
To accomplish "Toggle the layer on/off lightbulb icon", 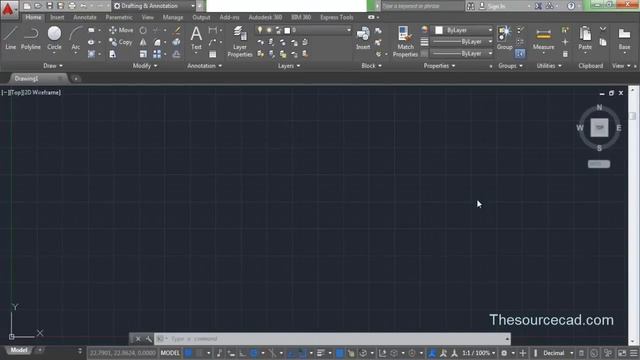I will 260,30.
